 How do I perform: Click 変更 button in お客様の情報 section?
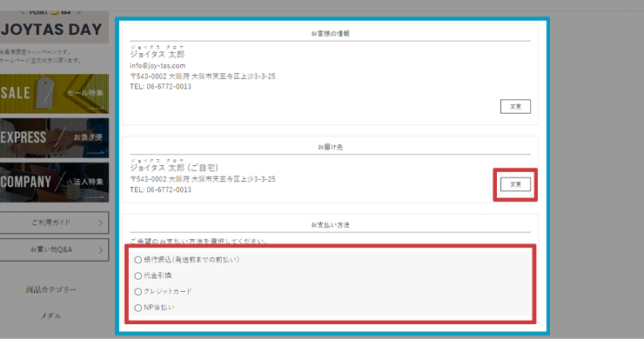point(515,107)
